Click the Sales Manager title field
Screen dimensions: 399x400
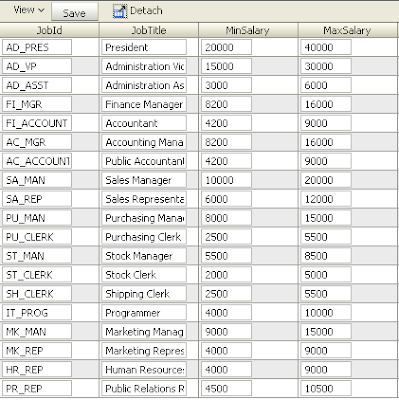tap(144, 180)
